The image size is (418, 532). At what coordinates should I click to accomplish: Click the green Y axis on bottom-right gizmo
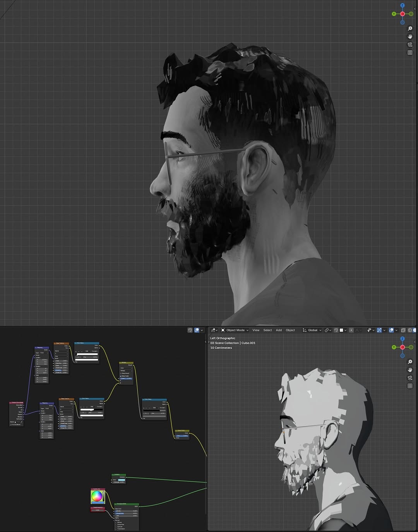pyautogui.click(x=394, y=347)
